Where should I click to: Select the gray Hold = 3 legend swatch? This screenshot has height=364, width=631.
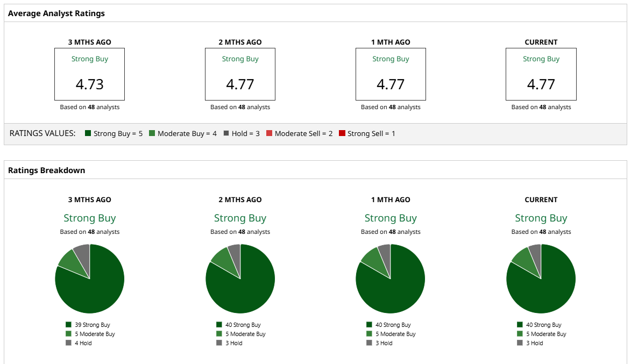point(226,133)
